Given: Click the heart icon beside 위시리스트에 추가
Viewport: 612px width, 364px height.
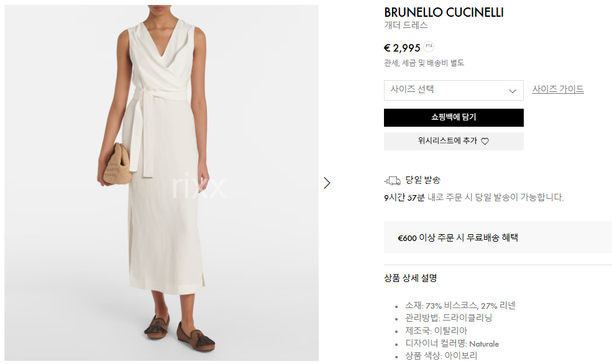Looking at the screenshot, I should [x=485, y=141].
